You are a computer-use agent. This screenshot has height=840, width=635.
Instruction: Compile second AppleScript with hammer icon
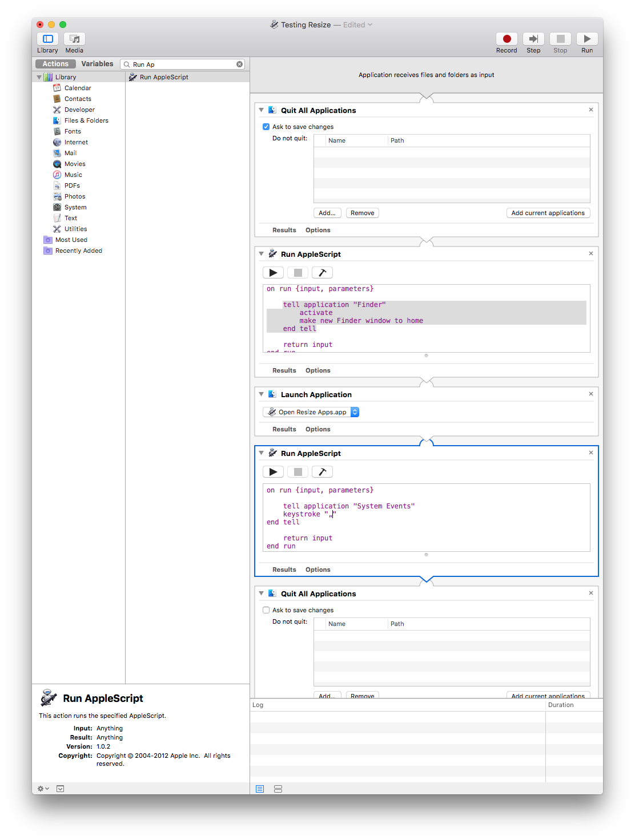pyautogui.click(x=322, y=472)
